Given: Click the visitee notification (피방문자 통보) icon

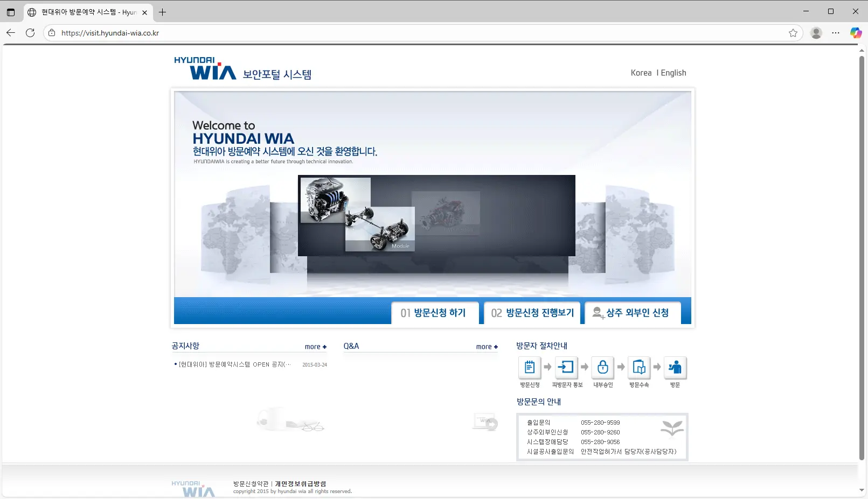Looking at the screenshot, I should click(566, 368).
